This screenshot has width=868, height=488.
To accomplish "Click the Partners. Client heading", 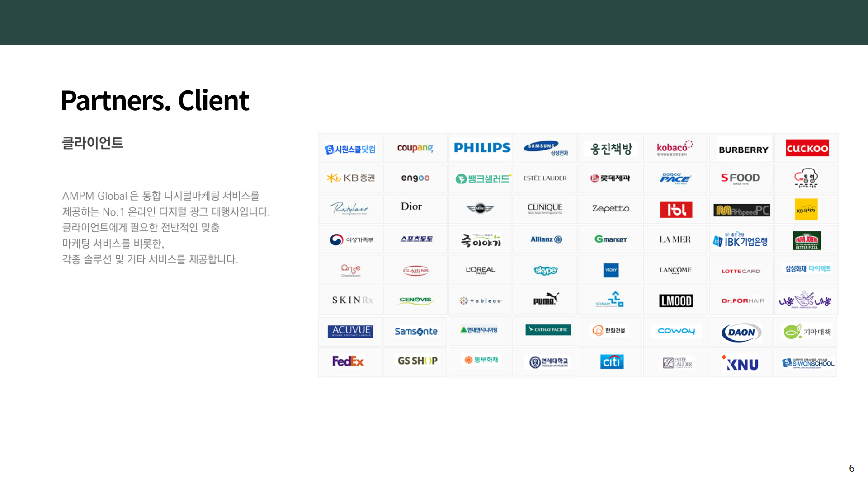I will pyautogui.click(x=155, y=100).
